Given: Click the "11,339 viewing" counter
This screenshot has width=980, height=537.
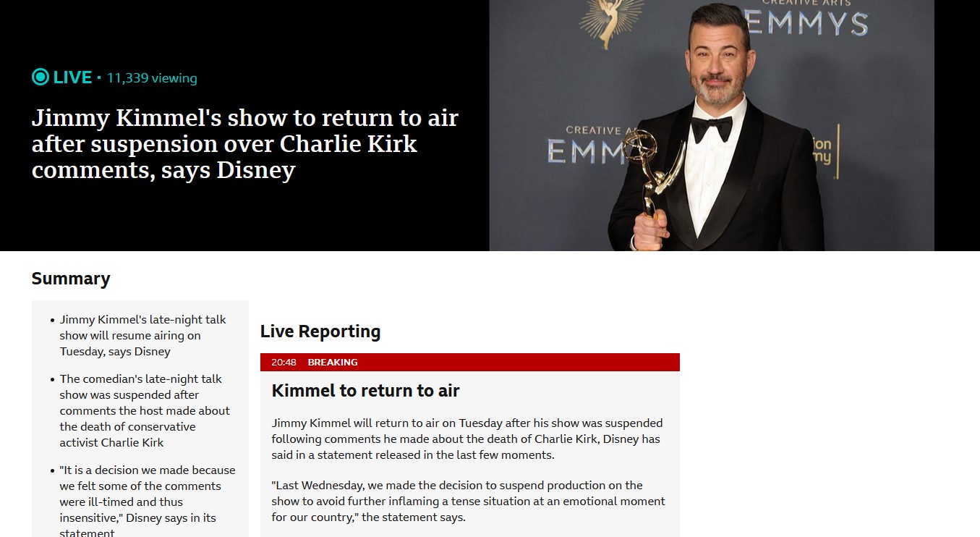Looking at the screenshot, I should tap(152, 78).
